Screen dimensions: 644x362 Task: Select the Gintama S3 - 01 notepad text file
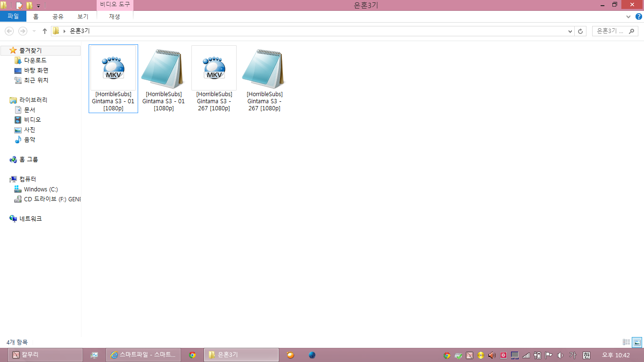(164, 79)
